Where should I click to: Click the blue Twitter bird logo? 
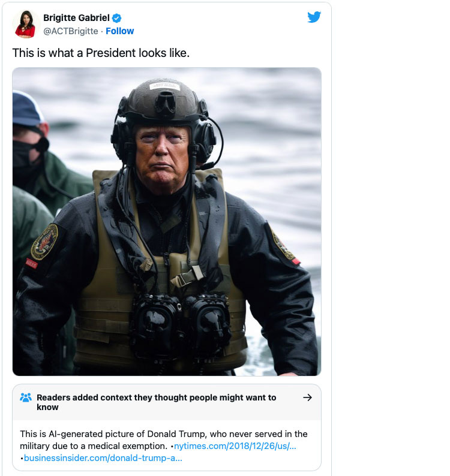pyautogui.click(x=314, y=17)
